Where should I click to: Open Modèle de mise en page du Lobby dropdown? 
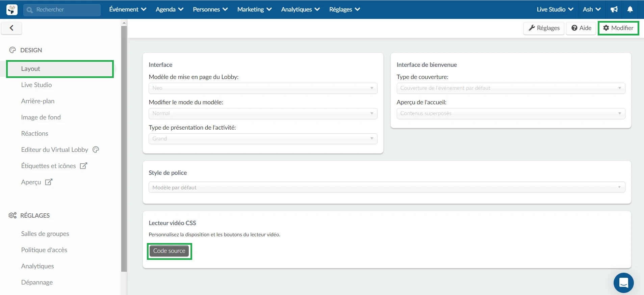(x=263, y=88)
